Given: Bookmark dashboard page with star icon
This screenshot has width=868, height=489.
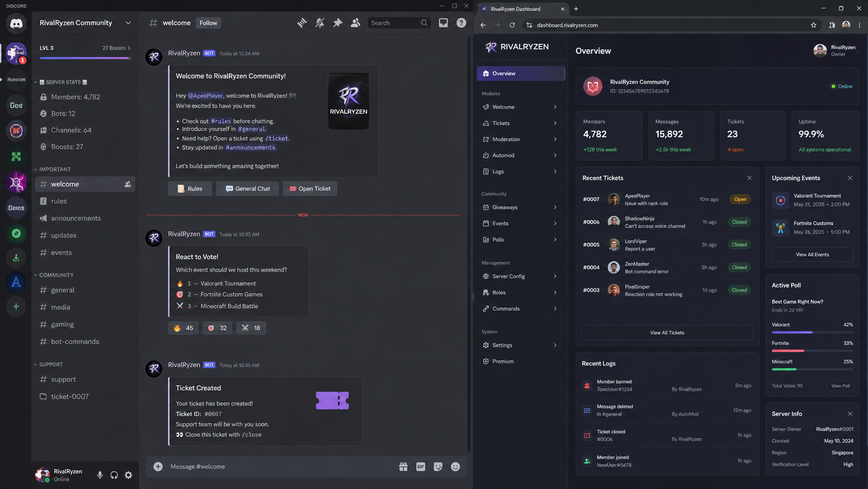Looking at the screenshot, I should [813, 25].
